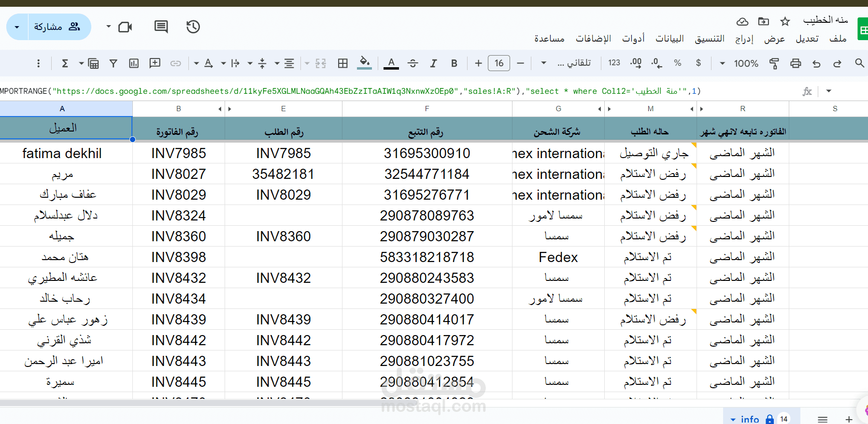
Task: Click the font size field showing 16
Action: [x=499, y=63]
